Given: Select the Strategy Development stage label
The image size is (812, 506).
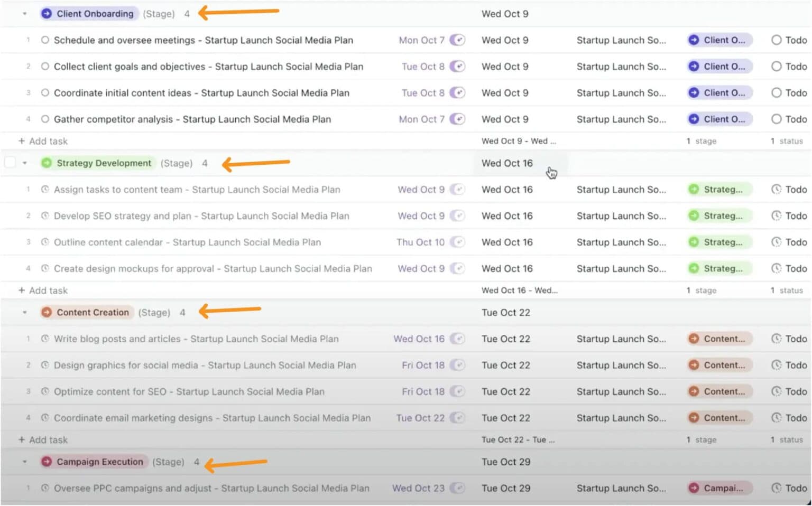Looking at the screenshot, I should coord(104,163).
